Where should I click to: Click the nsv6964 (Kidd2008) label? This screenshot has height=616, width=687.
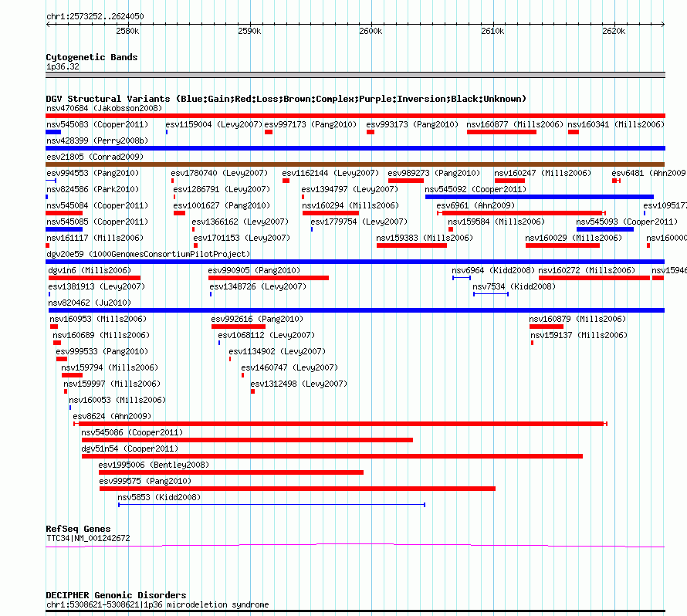pos(493,270)
